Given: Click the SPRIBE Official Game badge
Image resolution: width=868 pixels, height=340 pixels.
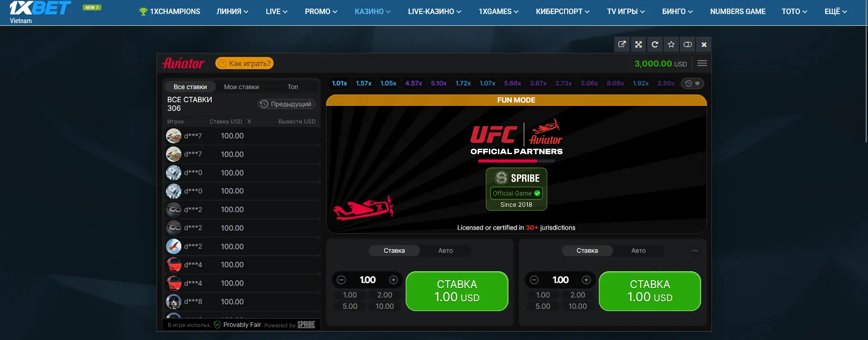Looking at the screenshot, I should coord(517,189).
